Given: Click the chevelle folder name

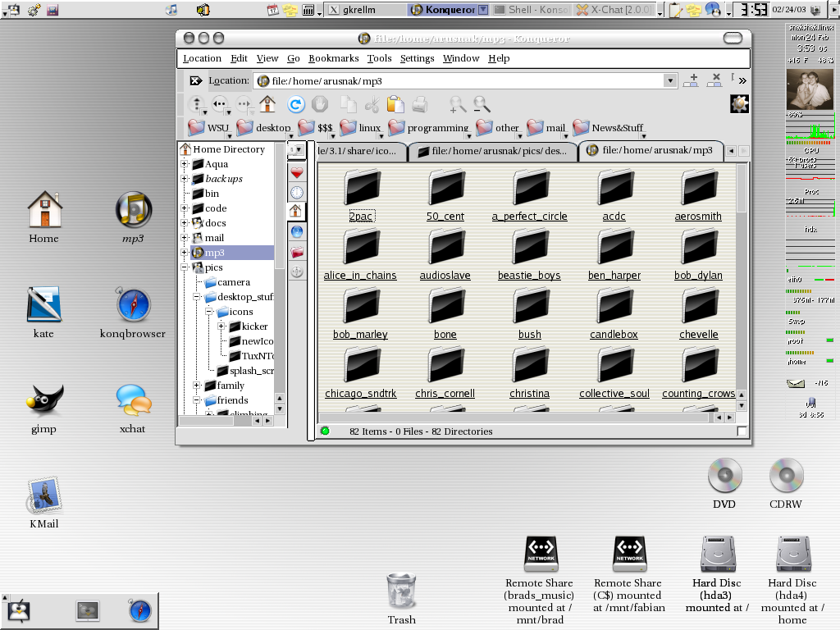Looking at the screenshot, I should point(699,335).
